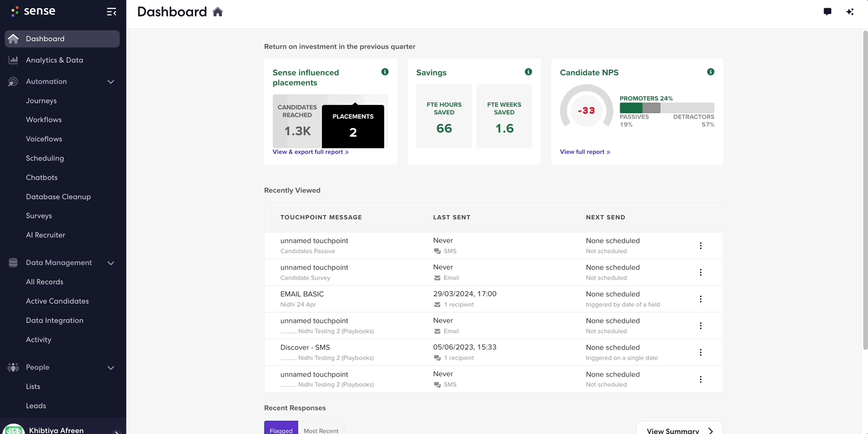Collapse the sidebar using the menu icon
Viewport: 868px width, 434px height.
click(x=111, y=12)
